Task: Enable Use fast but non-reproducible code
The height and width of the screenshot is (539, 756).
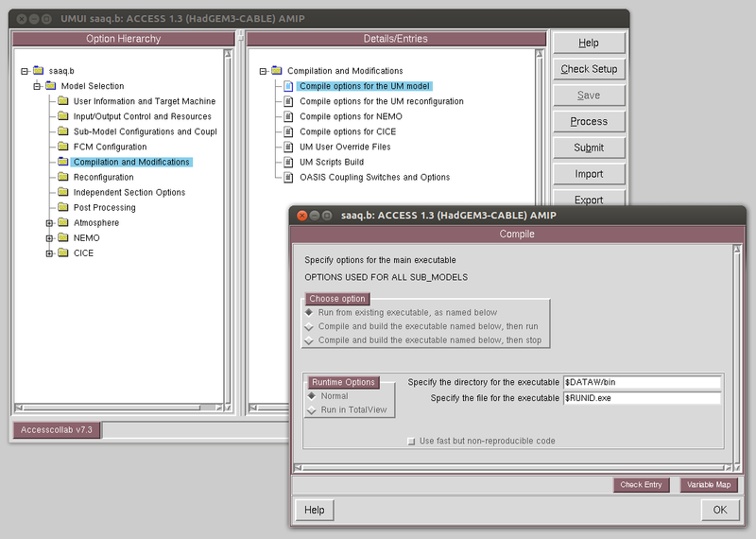Action: coord(411,441)
